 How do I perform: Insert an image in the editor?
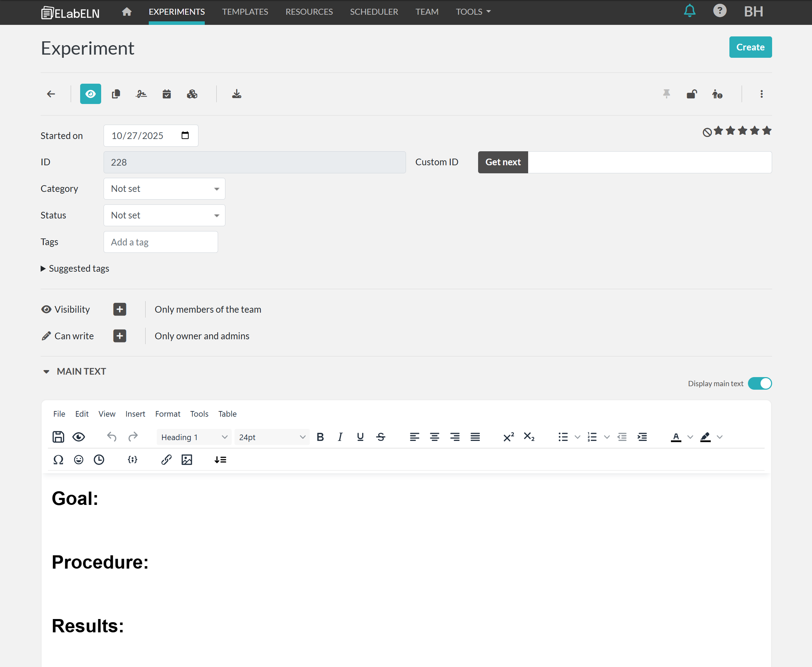(187, 459)
